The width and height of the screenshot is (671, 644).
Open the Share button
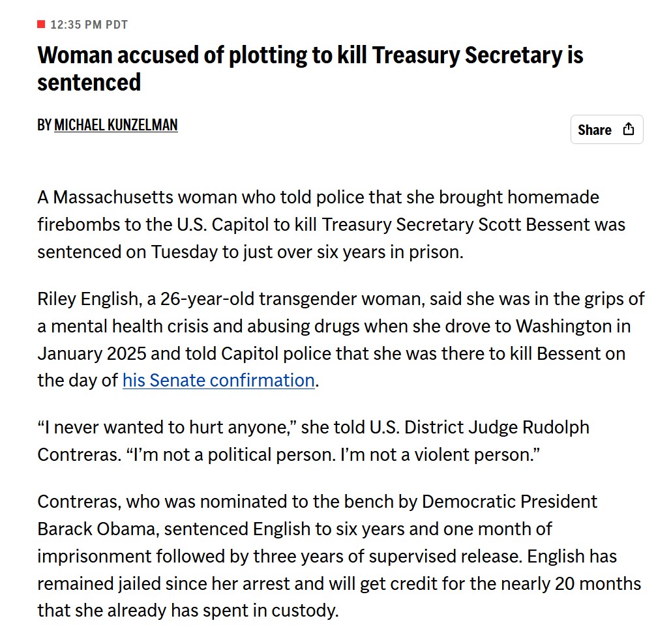(x=606, y=129)
